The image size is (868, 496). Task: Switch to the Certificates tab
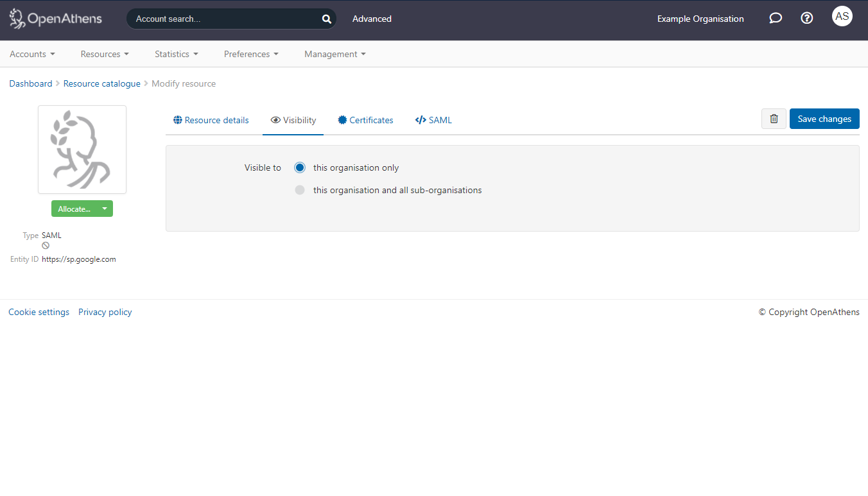point(371,120)
